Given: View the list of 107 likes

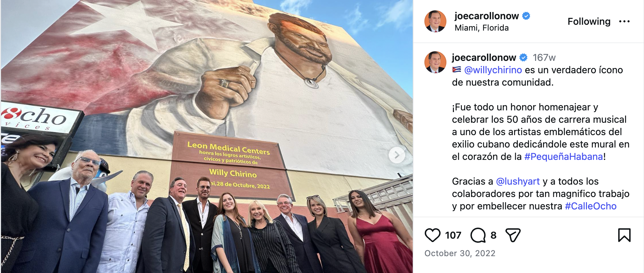Looking at the screenshot, I should click(453, 235).
